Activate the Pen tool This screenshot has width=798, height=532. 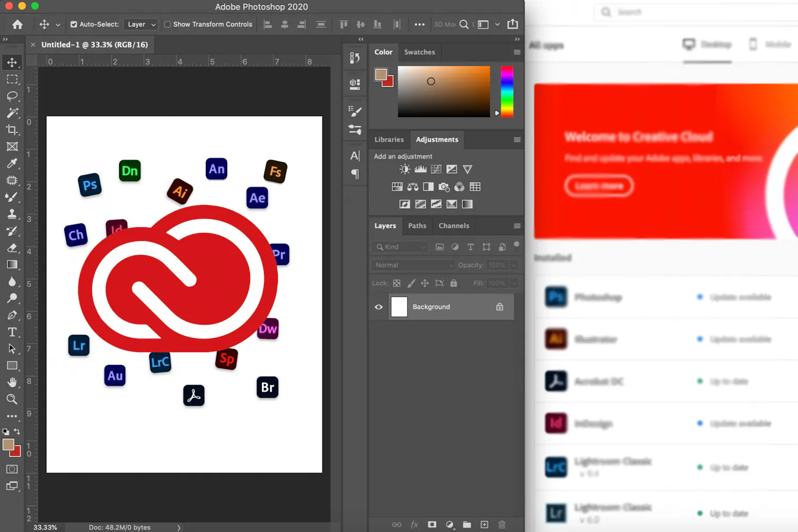click(12, 315)
